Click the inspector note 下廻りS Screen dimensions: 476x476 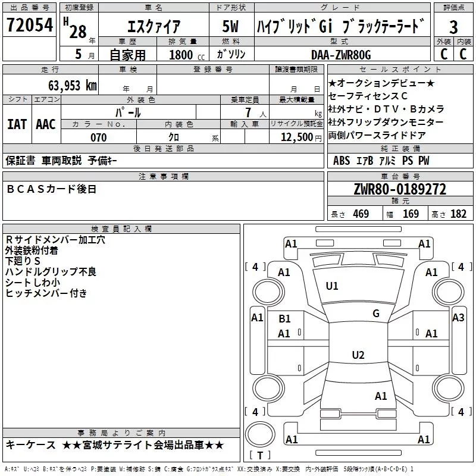[23, 261]
